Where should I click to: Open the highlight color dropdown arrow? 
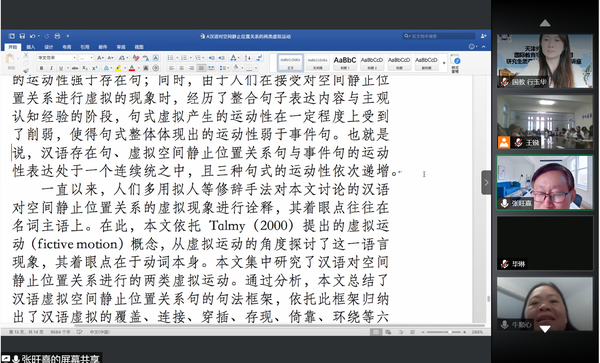(x=125, y=68)
